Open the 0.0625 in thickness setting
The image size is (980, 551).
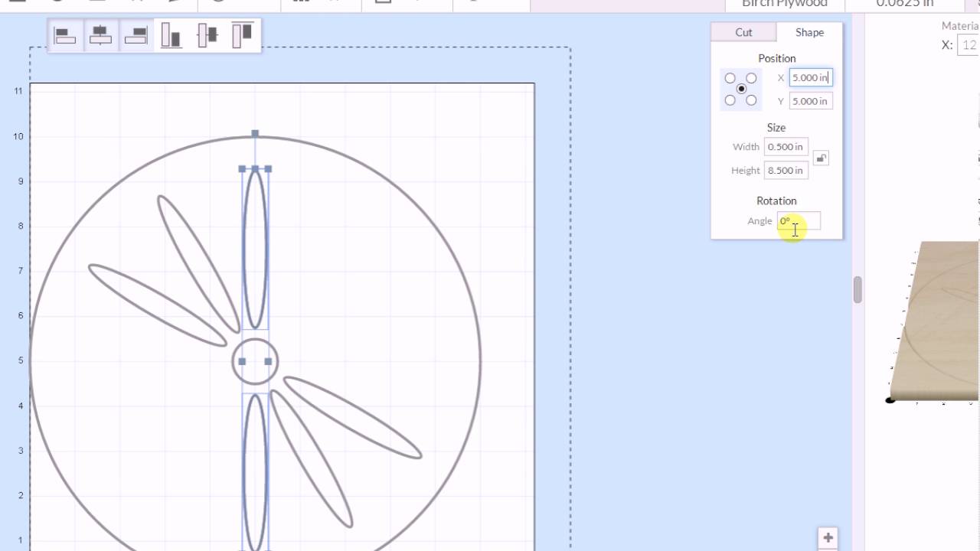point(904,4)
